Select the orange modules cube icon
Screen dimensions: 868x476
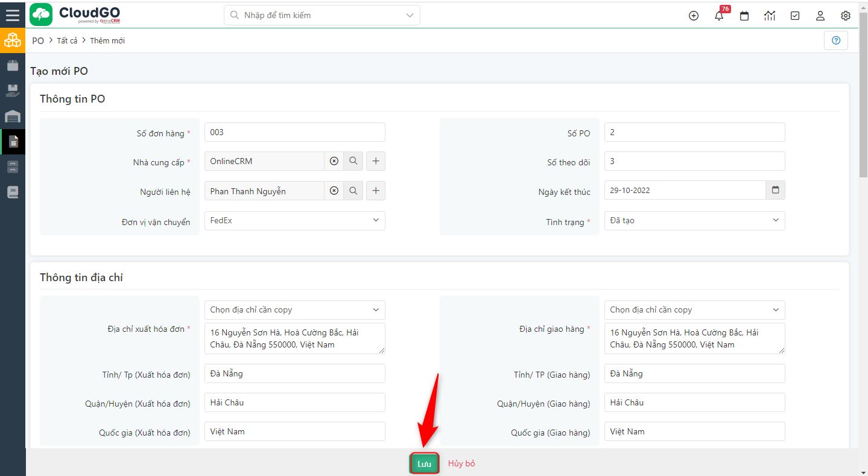(12, 40)
